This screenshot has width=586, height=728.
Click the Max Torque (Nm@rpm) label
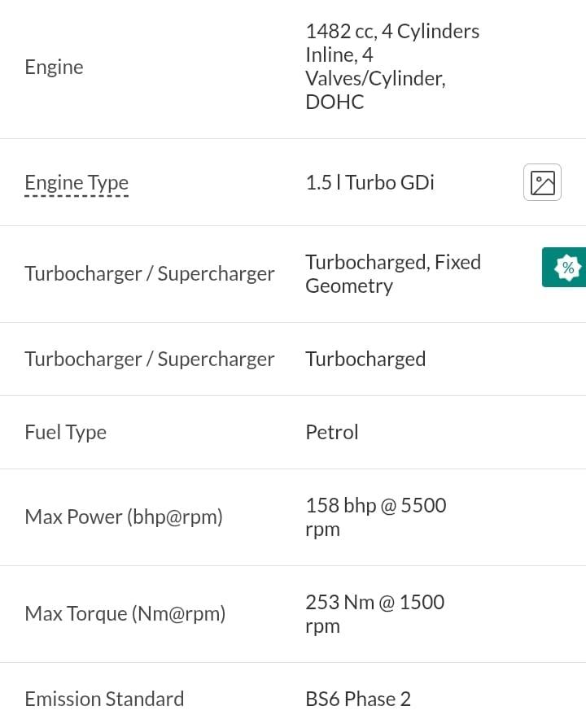[125, 614]
